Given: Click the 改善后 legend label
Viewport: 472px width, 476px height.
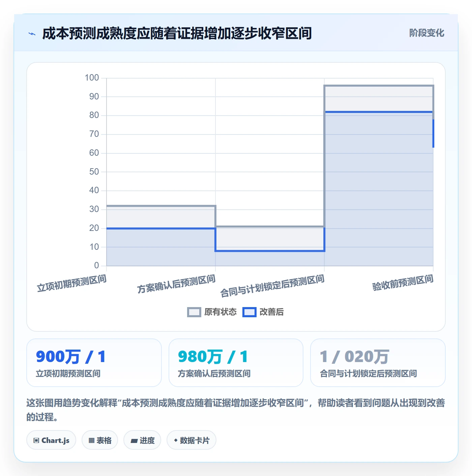Looking at the screenshot, I should tap(271, 312).
